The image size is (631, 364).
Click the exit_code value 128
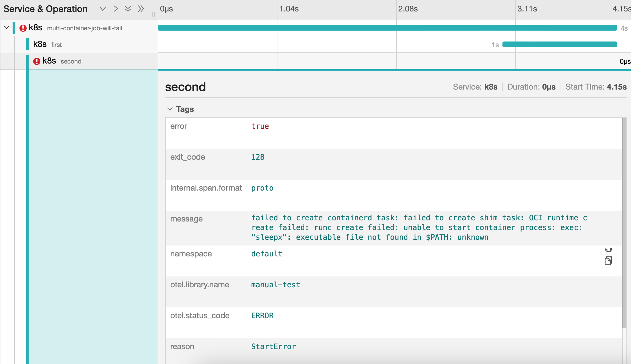coord(258,157)
